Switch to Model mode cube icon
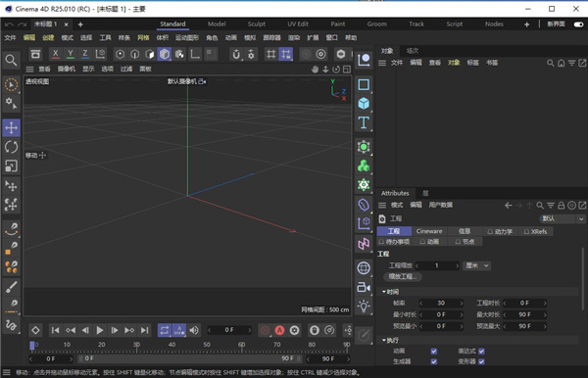 click(x=165, y=54)
